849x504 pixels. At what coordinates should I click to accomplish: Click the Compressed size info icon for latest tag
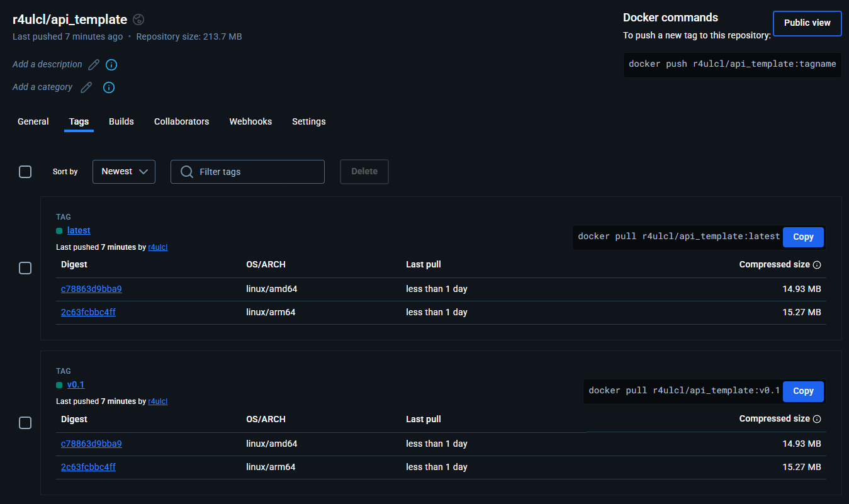pyautogui.click(x=816, y=264)
